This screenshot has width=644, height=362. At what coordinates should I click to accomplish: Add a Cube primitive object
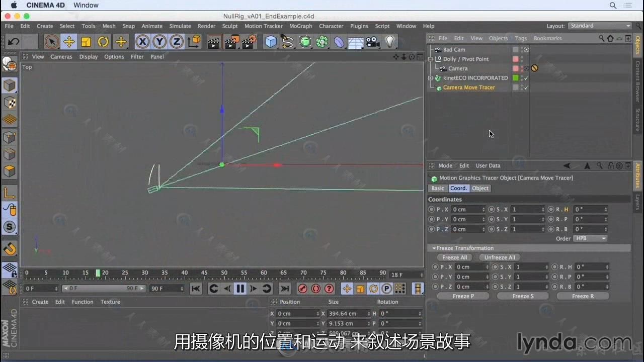(x=271, y=42)
